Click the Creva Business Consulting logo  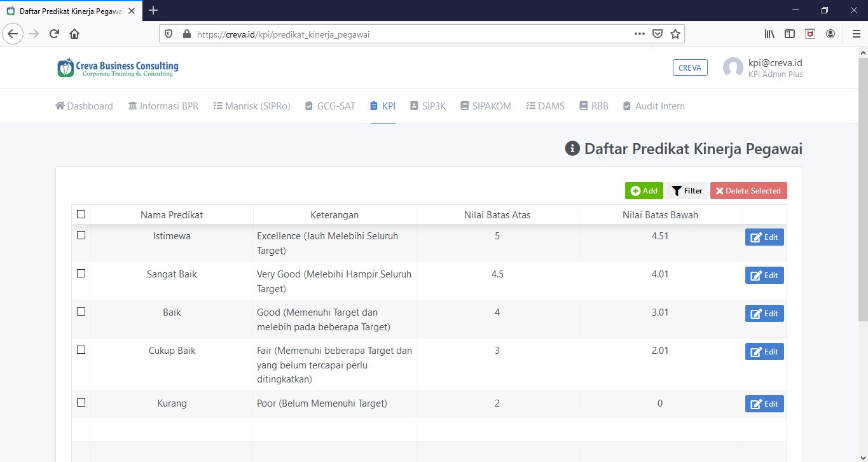[x=118, y=67]
